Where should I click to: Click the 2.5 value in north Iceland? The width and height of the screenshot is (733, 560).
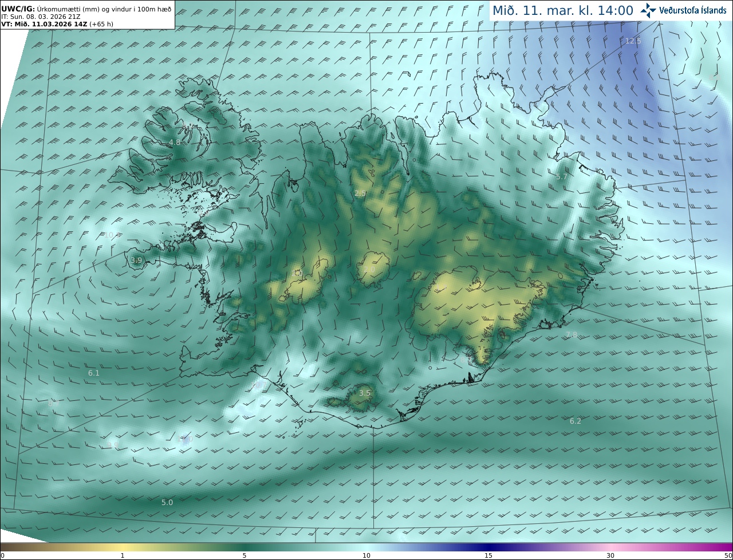click(x=360, y=194)
